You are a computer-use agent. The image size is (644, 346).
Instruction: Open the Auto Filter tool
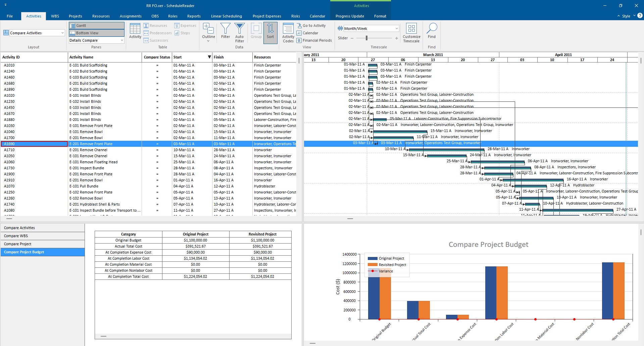[x=239, y=33]
